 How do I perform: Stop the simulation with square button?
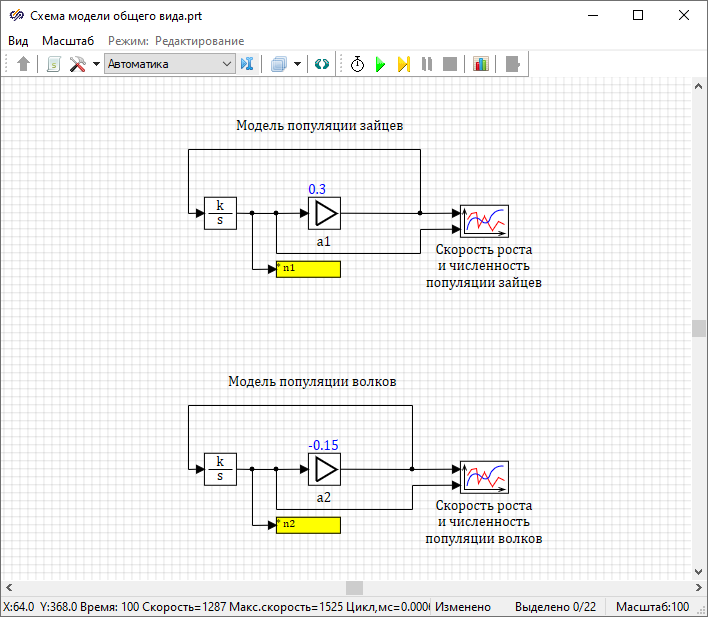click(450, 64)
